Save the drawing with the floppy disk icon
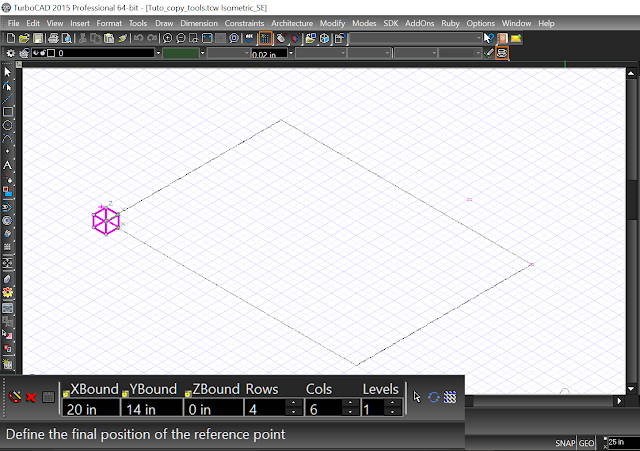Image resolution: width=640 pixels, height=451 pixels. coord(38,38)
